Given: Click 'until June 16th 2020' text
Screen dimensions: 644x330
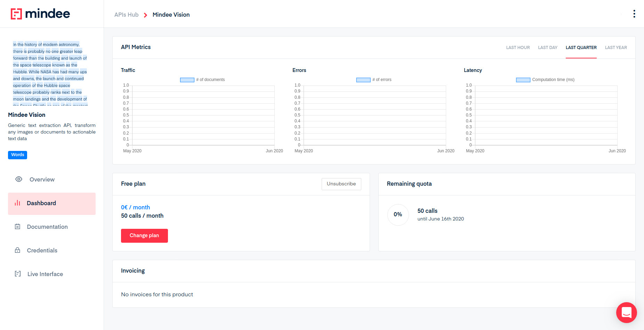Looking at the screenshot, I should pyautogui.click(x=441, y=219).
